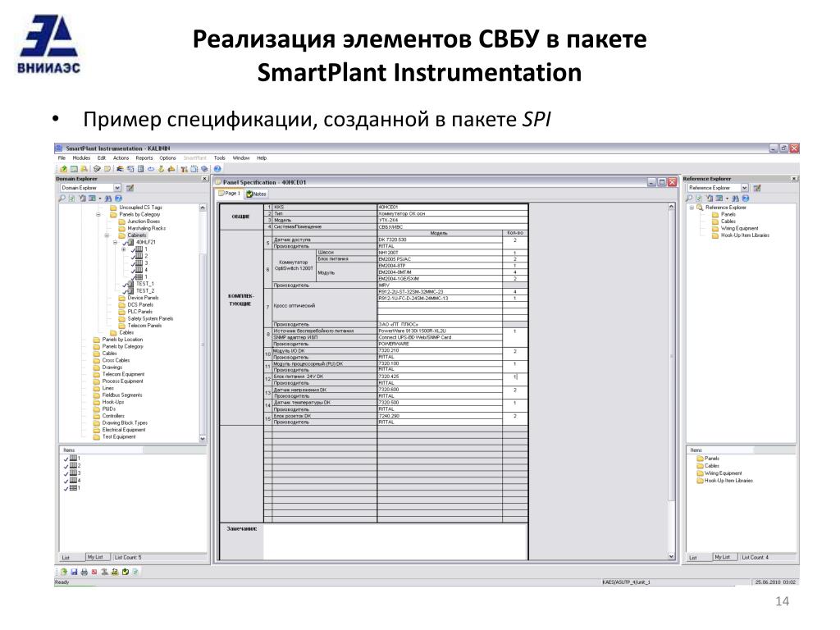Viewport: 840px width, 630px height.
Task: Click the cell containing 40HCE01 KKS value
Action: point(452,207)
